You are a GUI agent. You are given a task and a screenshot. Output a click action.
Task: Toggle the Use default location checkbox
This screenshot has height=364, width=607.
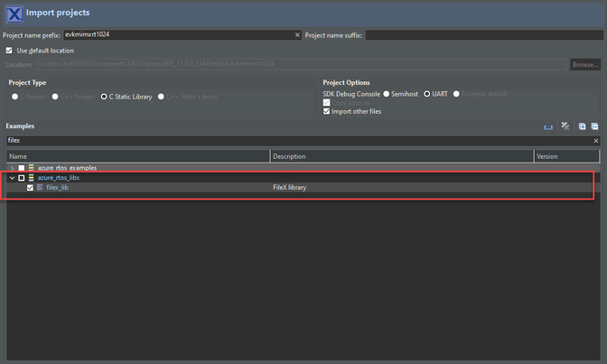click(x=9, y=51)
